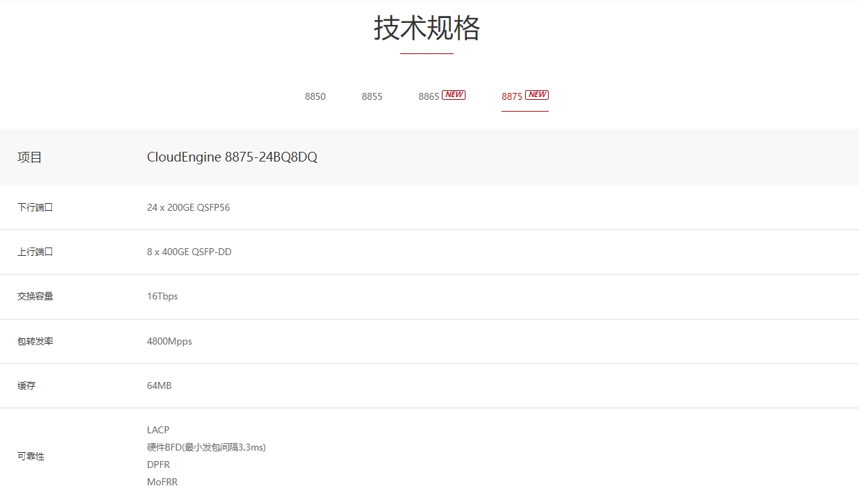The image size is (865, 504).
Task: Click the 上行端口 row label
Action: click(35, 252)
